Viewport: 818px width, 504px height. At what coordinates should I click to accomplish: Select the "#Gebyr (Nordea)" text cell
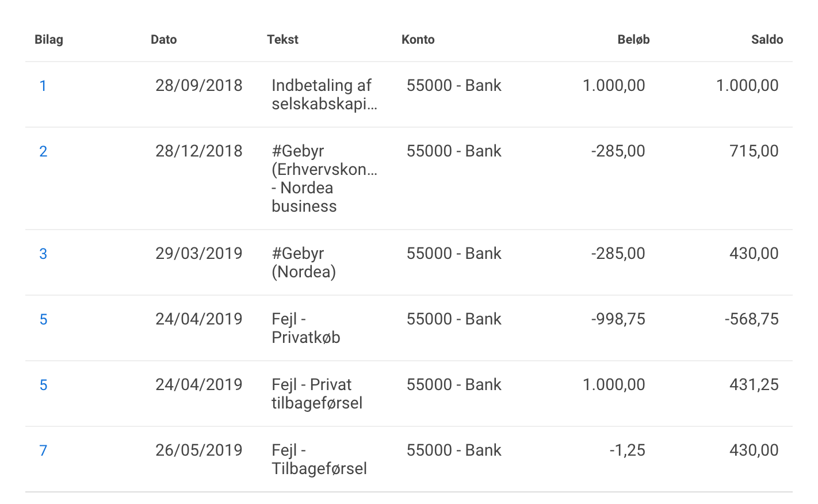(x=304, y=262)
